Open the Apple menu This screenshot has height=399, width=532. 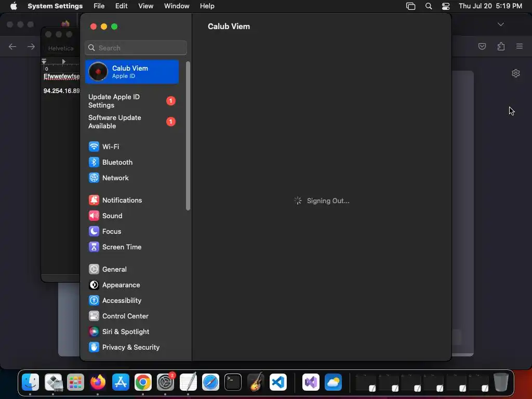point(14,6)
